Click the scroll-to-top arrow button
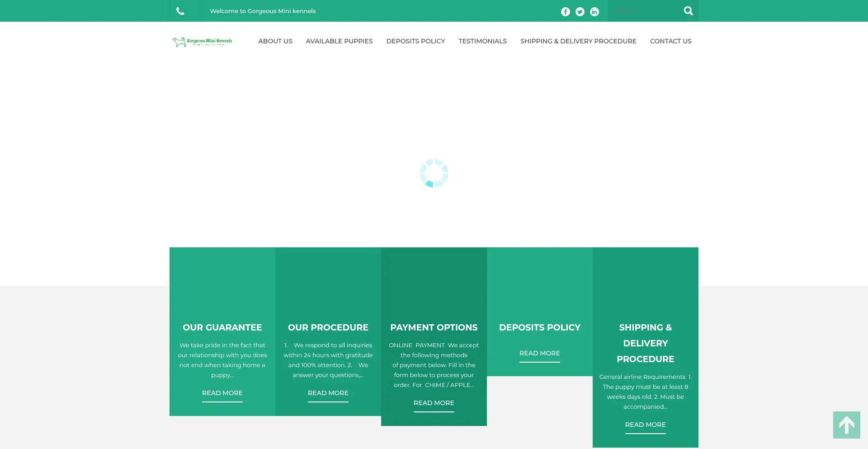The height and width of the screenshot is (449, 868). (846, 425)
